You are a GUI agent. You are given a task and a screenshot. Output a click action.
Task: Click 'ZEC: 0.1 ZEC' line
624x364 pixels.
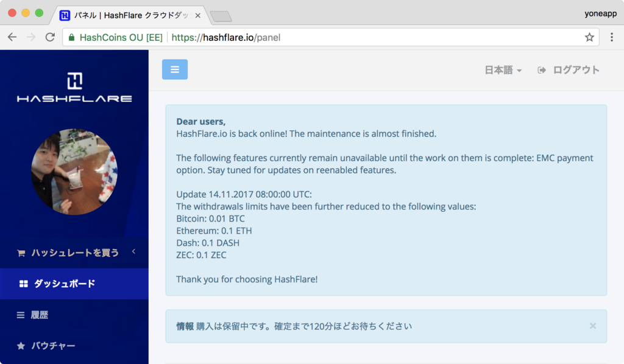[201, 255]
